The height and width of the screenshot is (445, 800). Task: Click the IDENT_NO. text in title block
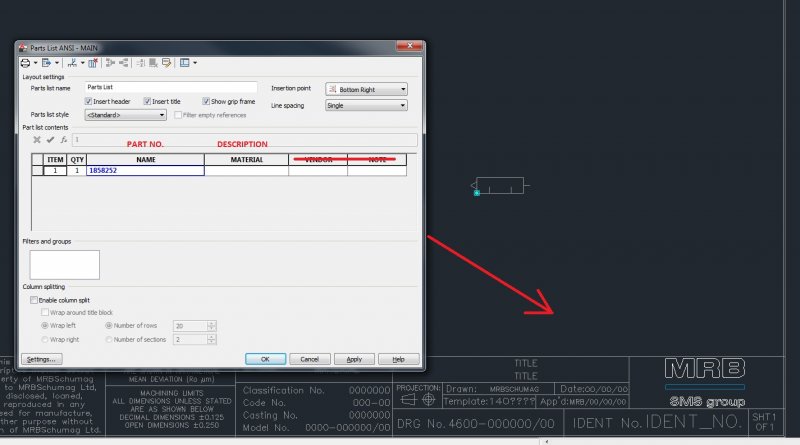[x=693, y=422]
